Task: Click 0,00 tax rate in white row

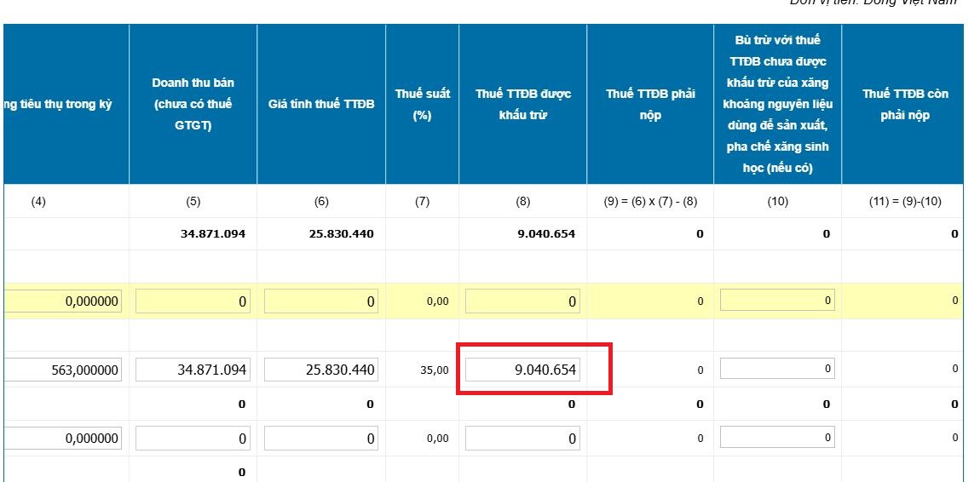Action: 437,439
